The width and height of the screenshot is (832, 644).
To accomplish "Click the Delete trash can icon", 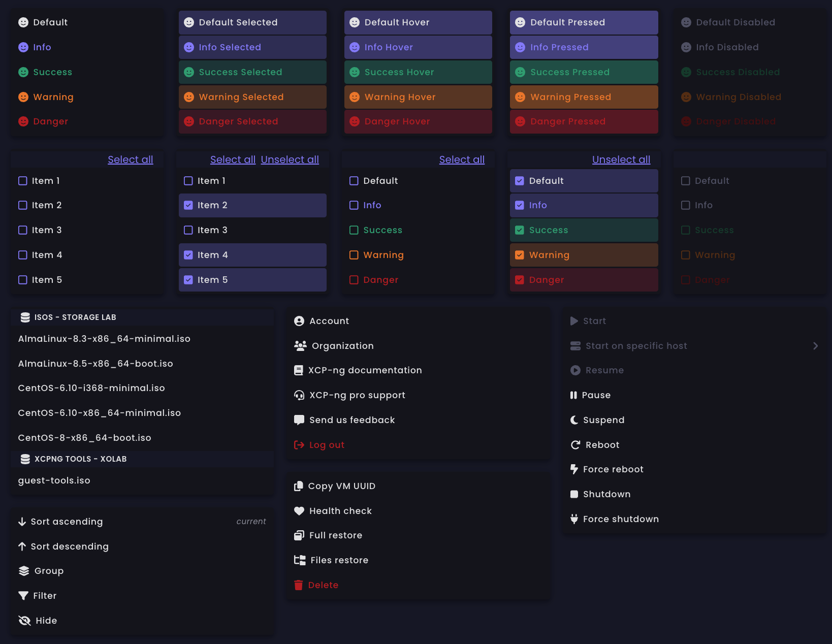I will 299,585.
